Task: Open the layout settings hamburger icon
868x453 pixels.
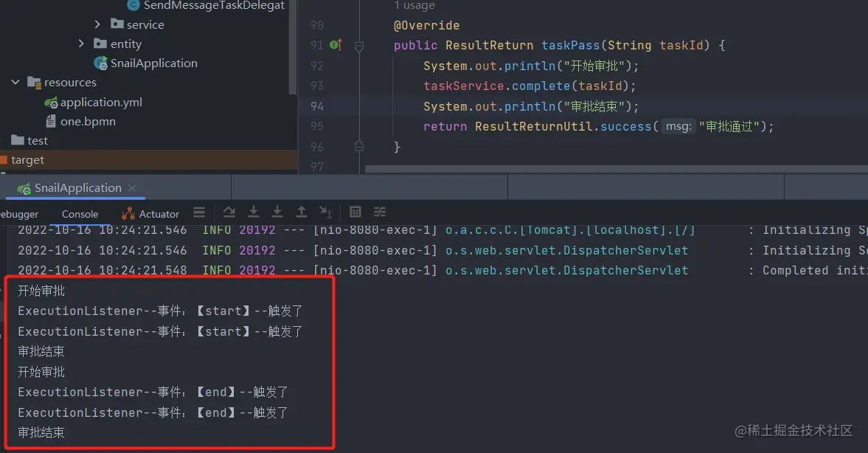Action: (199, 212)
